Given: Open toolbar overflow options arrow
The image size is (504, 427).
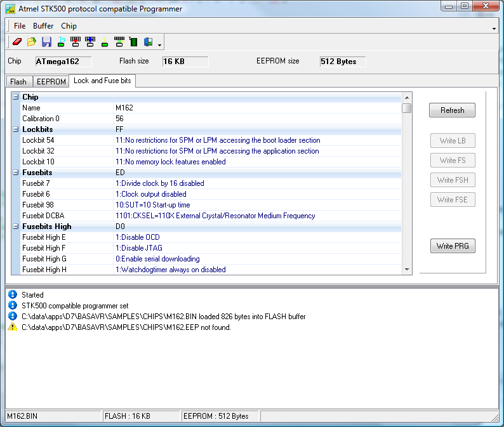Looking at the screenshot, I should click(160, 45).
